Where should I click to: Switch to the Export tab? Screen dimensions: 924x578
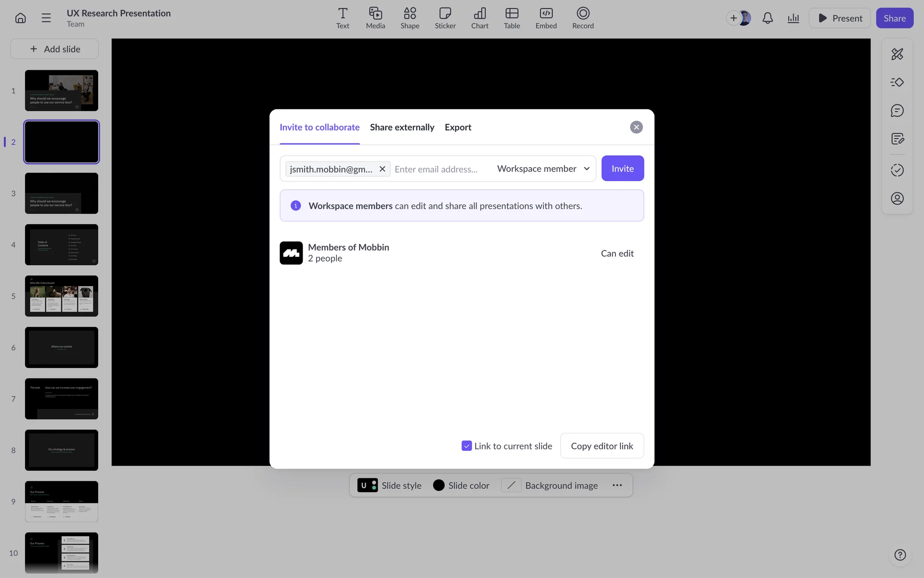(x=458, y=127)
